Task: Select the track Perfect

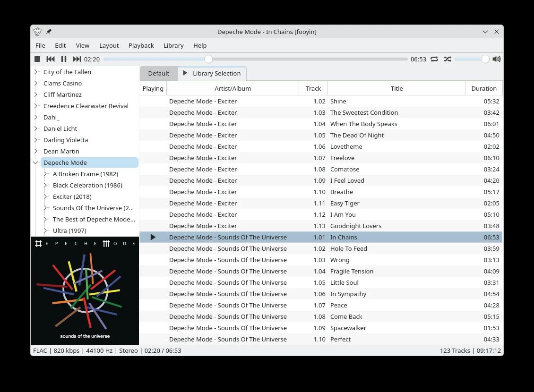Action: pyautogui.click(x=321, y=339)
